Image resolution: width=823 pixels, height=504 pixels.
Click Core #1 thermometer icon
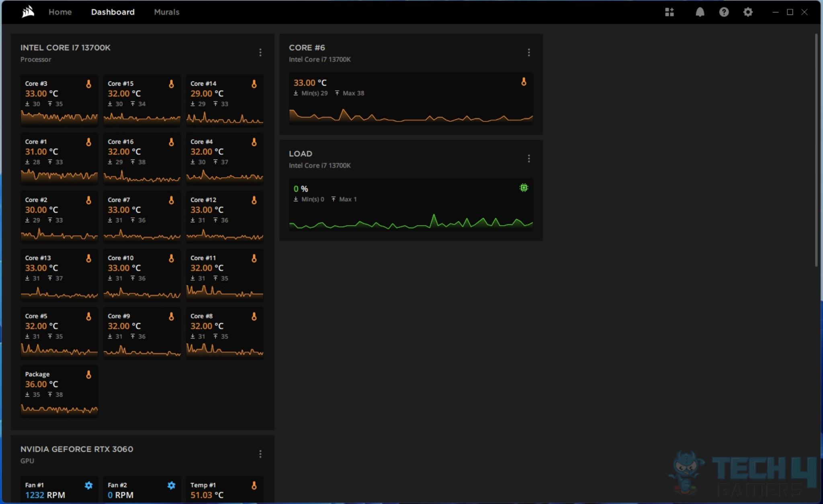(88, 142)
